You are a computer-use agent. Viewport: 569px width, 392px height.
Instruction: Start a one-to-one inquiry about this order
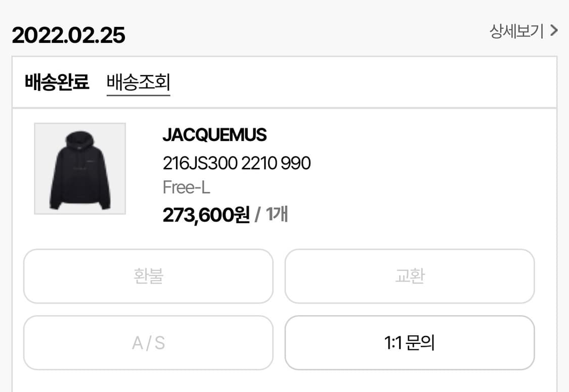[409, 343]
